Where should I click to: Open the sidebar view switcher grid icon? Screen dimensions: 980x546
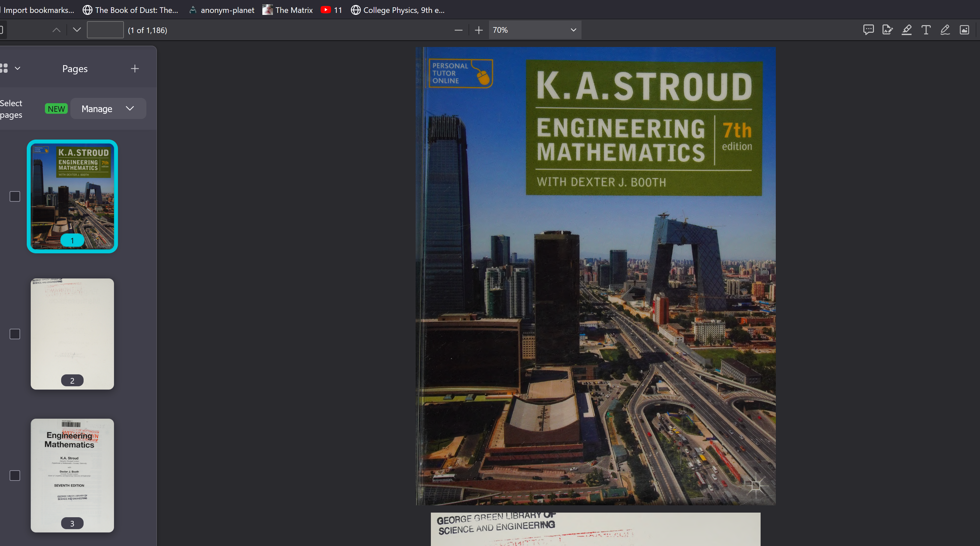click(x=4, y=68)
